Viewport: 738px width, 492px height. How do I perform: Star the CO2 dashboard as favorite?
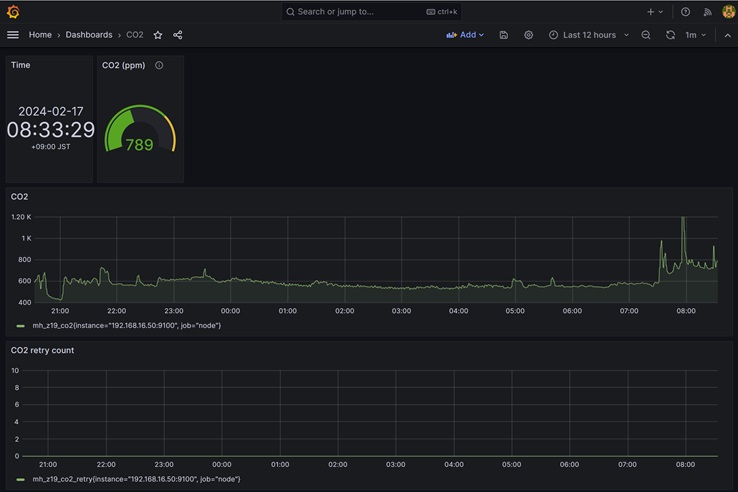[158, 35]
